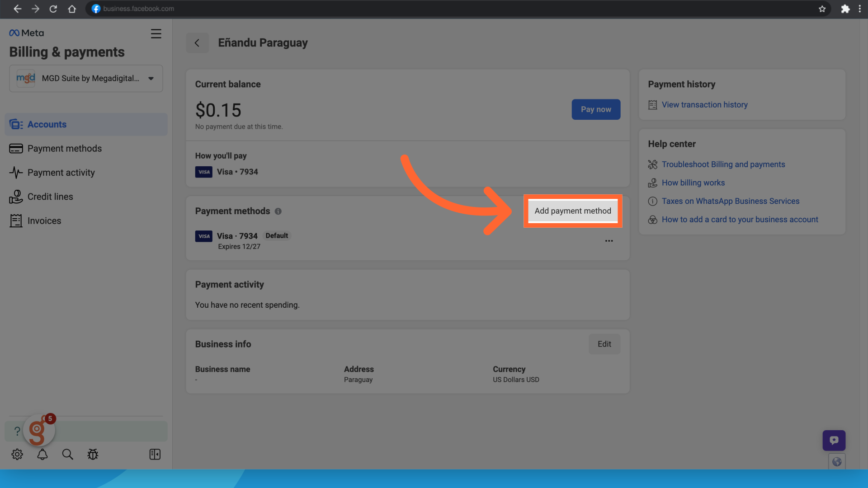Open the purple chat feedback icon
This screenshot has width=868, height=488.
point(834,440)
